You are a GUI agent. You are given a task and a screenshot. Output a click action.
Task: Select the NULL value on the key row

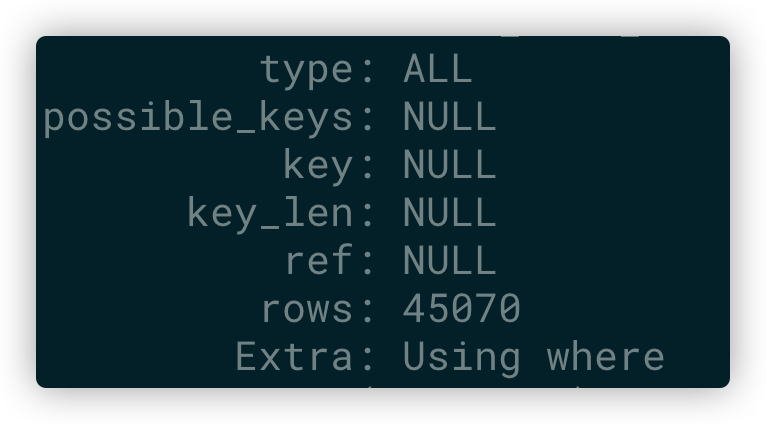449,166
